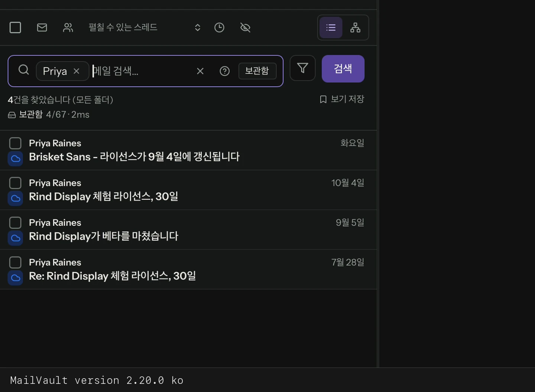This screenshot has width=535, height=392.
Task: Click the 보관함 scope button in search box
Action: pos(257,71)
